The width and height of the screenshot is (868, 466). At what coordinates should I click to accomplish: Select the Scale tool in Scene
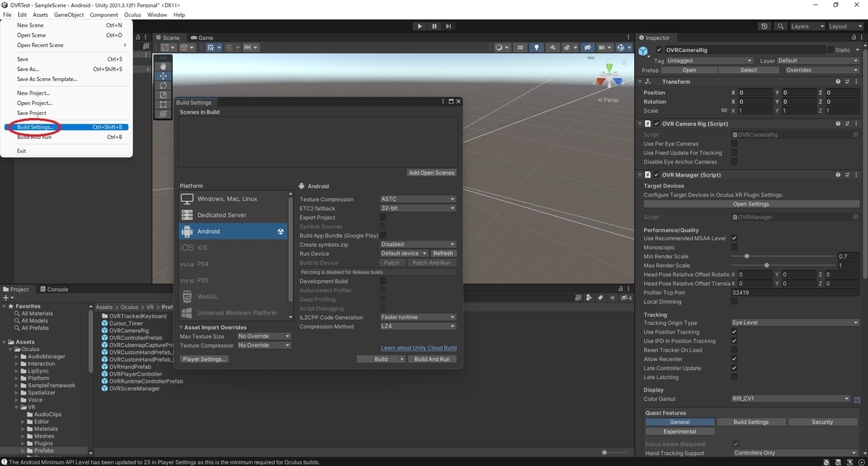163,95
